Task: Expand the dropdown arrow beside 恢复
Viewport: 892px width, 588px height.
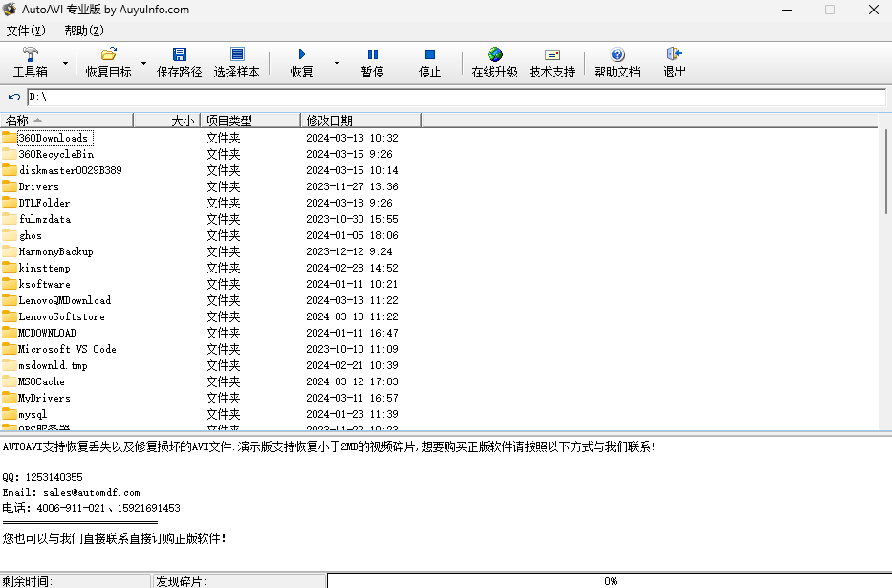Action: tap(337, 64)
